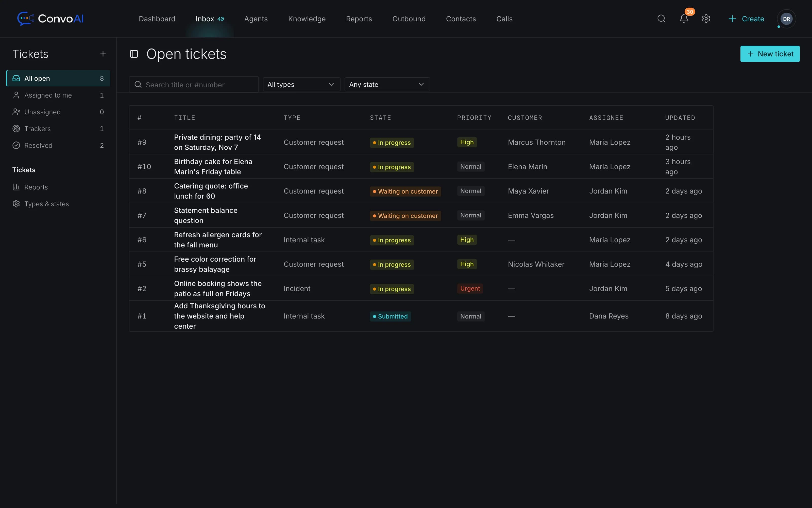The height and width of the screenshot is (508, 812).
Task: Open the All types dropdown
Action: point(301,84)
